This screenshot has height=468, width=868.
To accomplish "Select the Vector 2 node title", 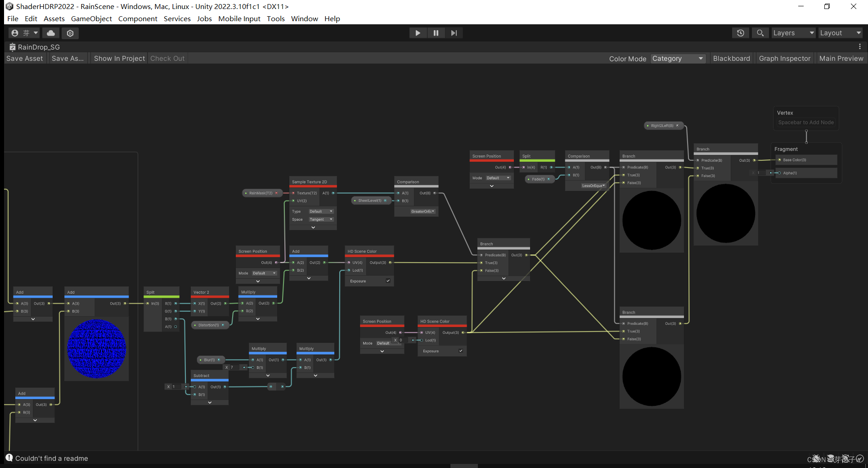I will [201, 292].
